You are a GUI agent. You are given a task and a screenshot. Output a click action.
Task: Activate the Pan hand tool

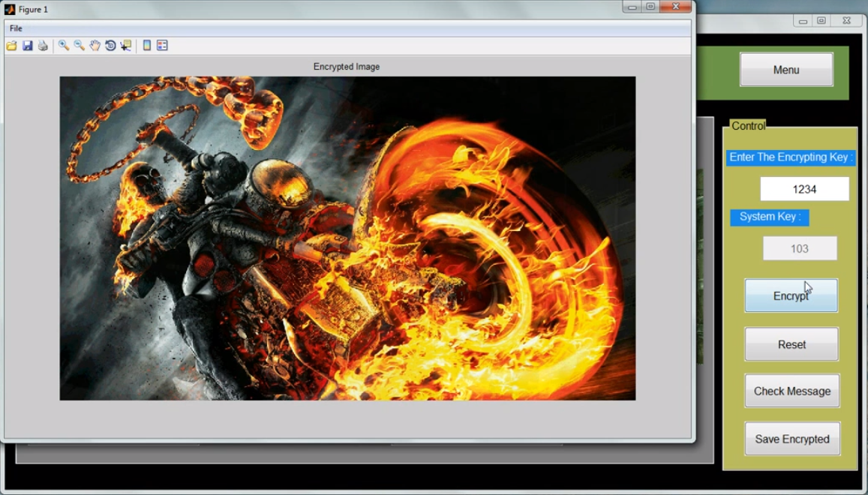click(95, 46)
